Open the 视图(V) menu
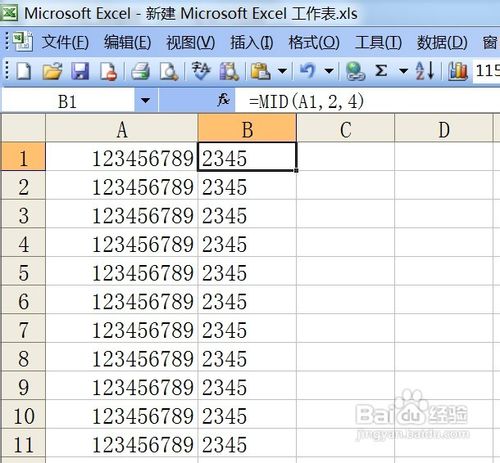The width and height of the screenshot is (500, 463). [x=190, y=42]
